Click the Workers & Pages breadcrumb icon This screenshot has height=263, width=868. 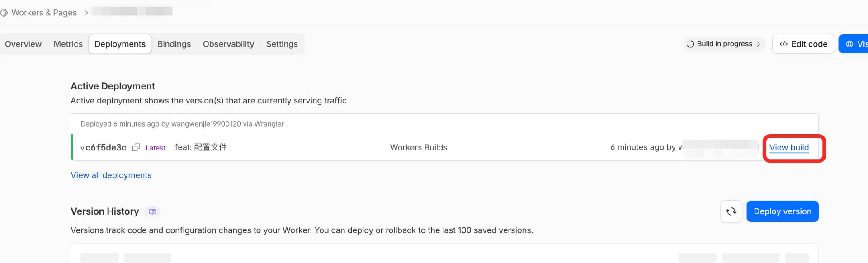tap(4, 13)
